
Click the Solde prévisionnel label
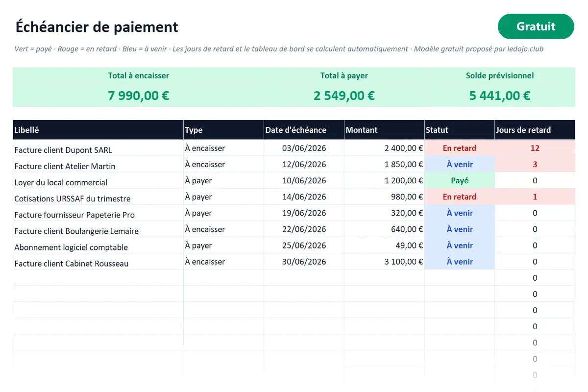coord(500,75)
